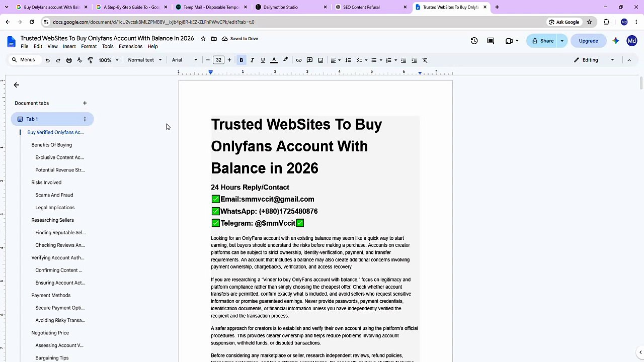Viewport: 644px width, 362px height.
Task: Switch to Dailymotion Studio browser tab
Action: click(290, 7)
